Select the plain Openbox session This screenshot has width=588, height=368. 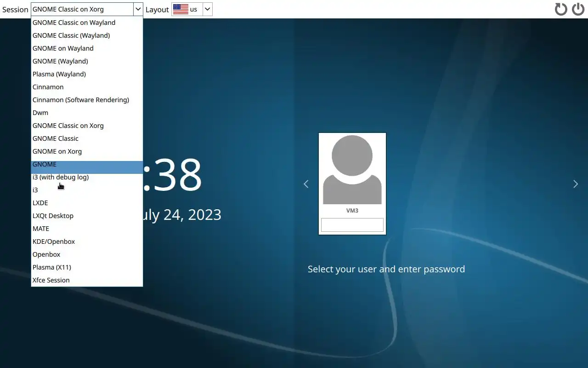point(87,254)
